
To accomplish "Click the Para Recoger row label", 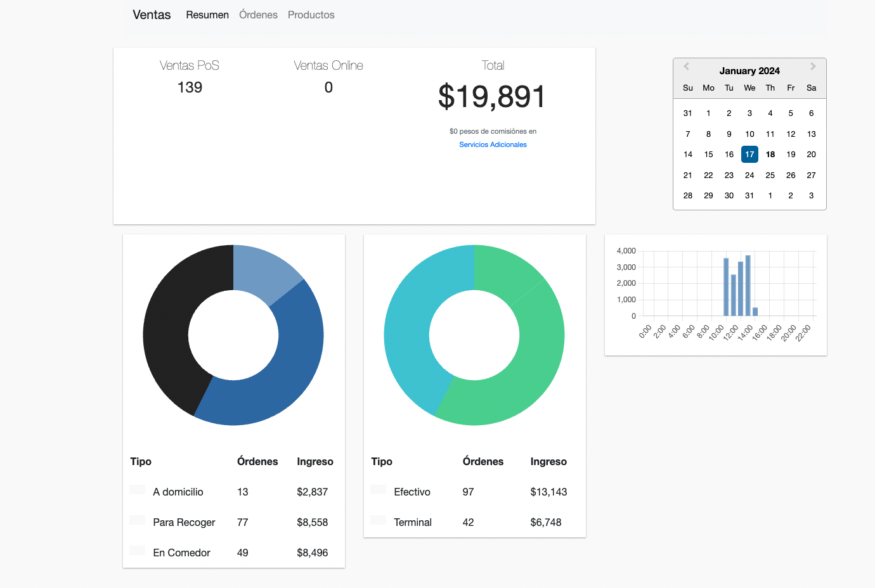I will coord(184,522).
